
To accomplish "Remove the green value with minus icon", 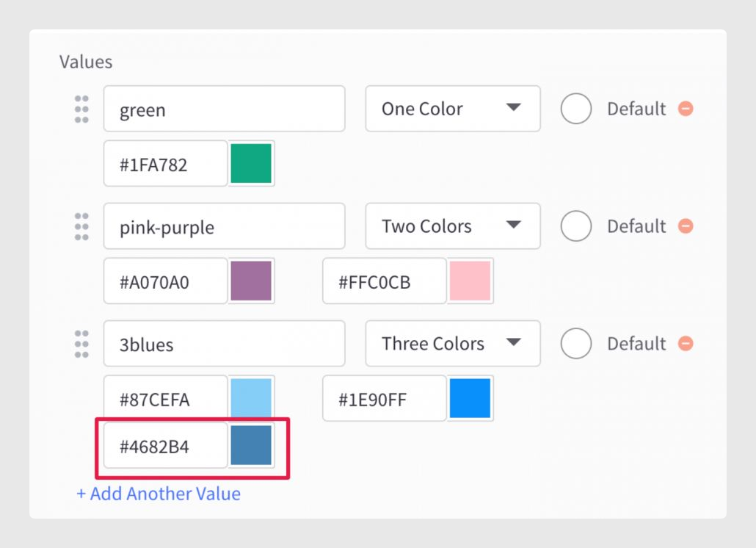I will (685, 109).
